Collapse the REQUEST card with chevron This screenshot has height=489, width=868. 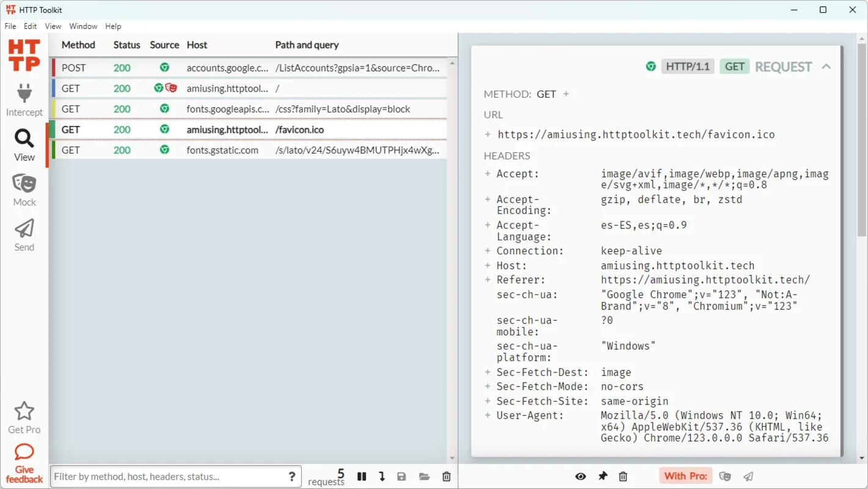pos(826,67)
